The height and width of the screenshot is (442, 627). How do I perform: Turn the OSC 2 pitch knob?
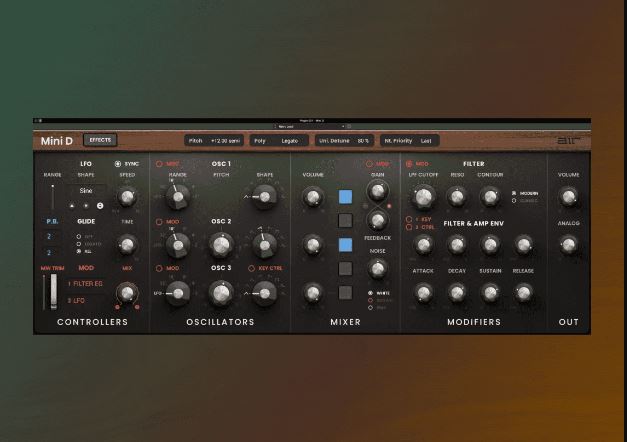click(221, 245)
